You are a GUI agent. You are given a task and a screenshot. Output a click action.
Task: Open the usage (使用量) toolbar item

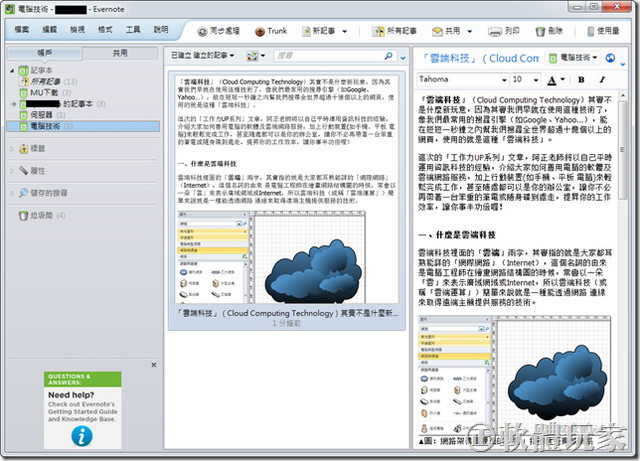(603, 31)
